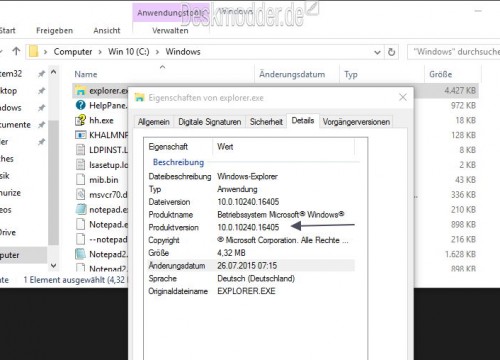Click the Wert column header in Details

pyautogui.click(x=283, y=147)
